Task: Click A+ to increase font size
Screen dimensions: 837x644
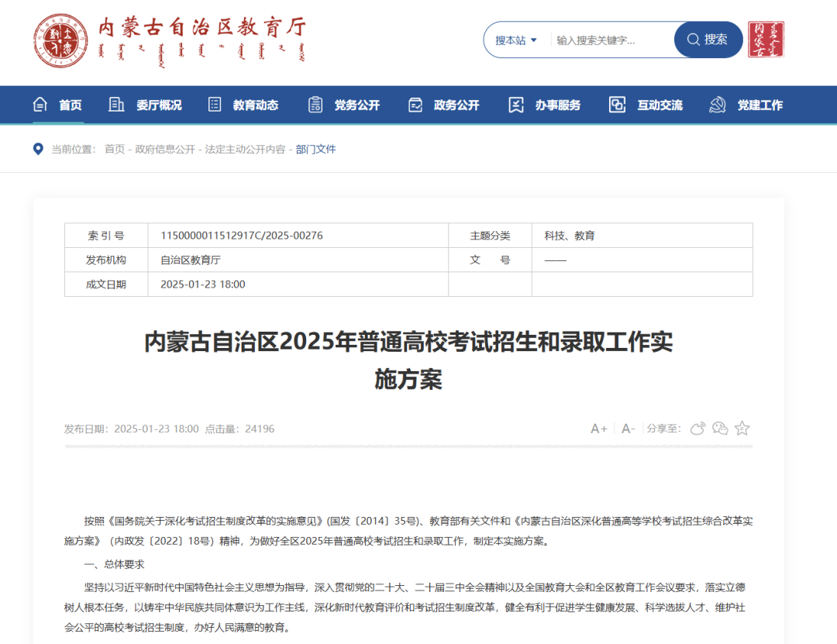Action: tap(598, 428)
